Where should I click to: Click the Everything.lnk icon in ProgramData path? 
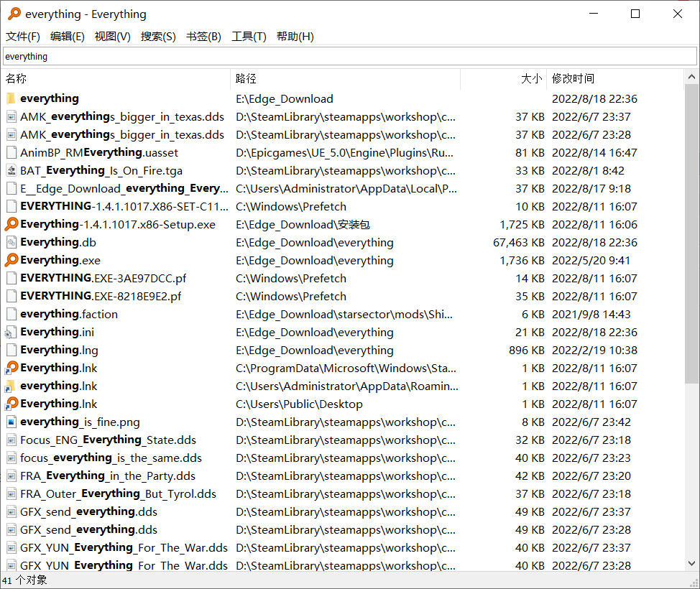tap(11, 368)
